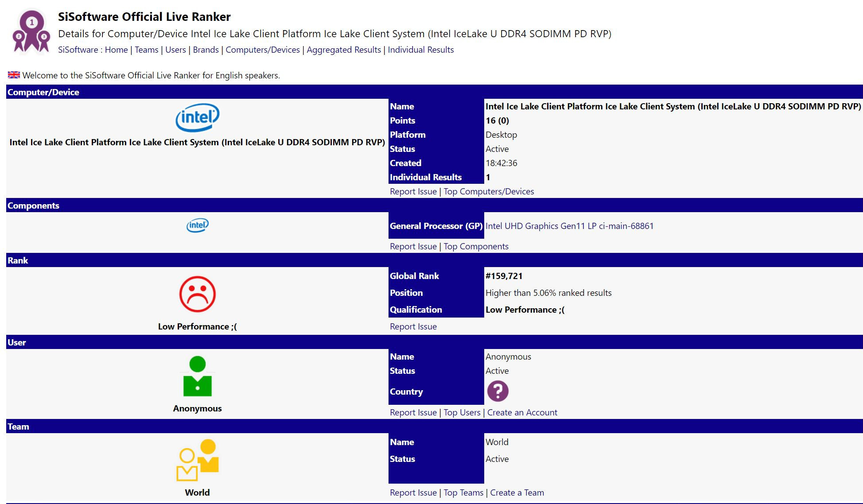Open the Users navigation link
The height and width of the screenshot is (504, 863).
(x=175, y=50)
